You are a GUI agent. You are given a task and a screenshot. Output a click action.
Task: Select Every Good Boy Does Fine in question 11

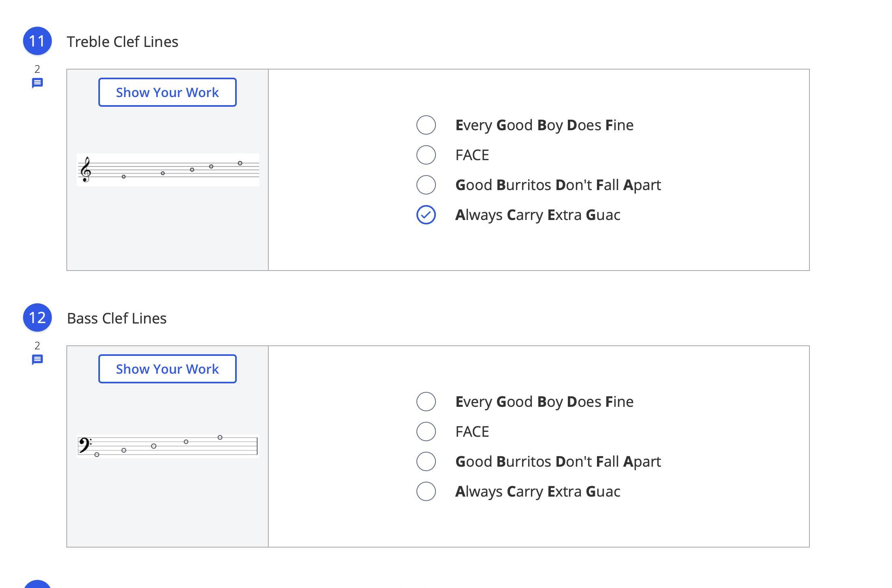pyautogui.click(x=426, y=125)
